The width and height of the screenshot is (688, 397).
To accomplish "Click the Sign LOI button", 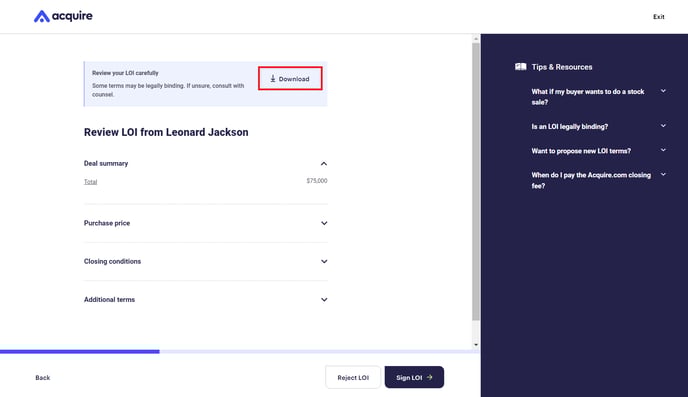I will coord(414,377).
